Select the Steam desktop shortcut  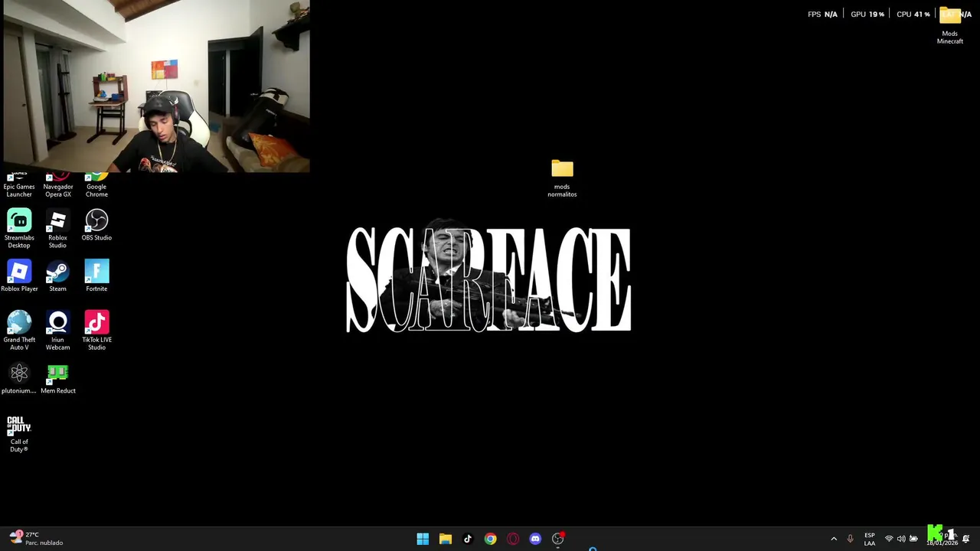pos(57,275)
